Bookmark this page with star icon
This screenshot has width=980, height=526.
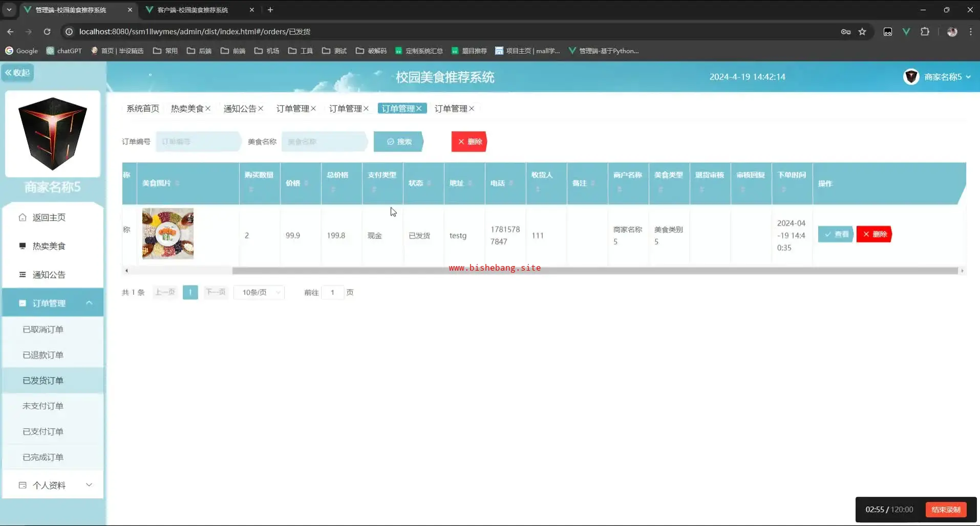click(x=862, y=32)
